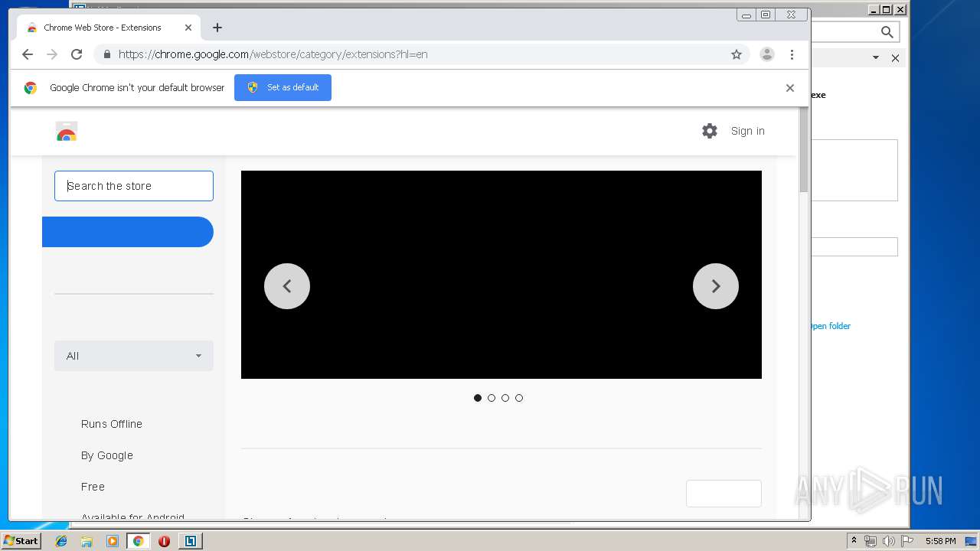Open the Opera taskbar icon
Viewport: 980px width, 551px height.
click(x=164, y=541)
